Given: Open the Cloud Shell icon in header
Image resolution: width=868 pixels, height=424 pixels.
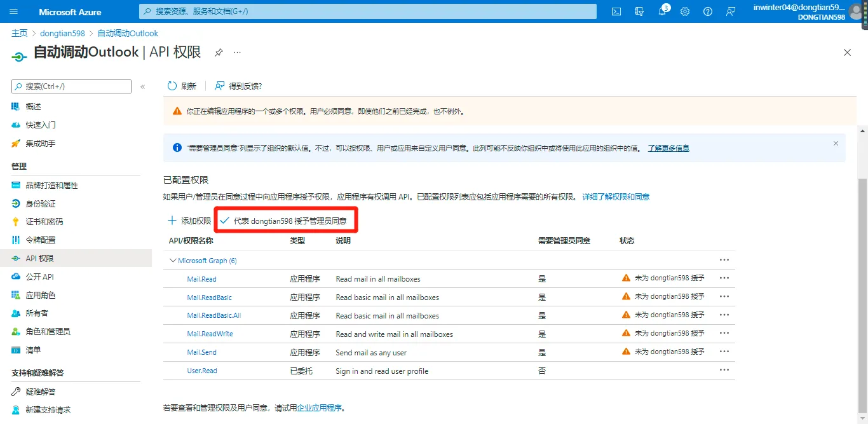Looking at the screenshot, I should 616,11.
